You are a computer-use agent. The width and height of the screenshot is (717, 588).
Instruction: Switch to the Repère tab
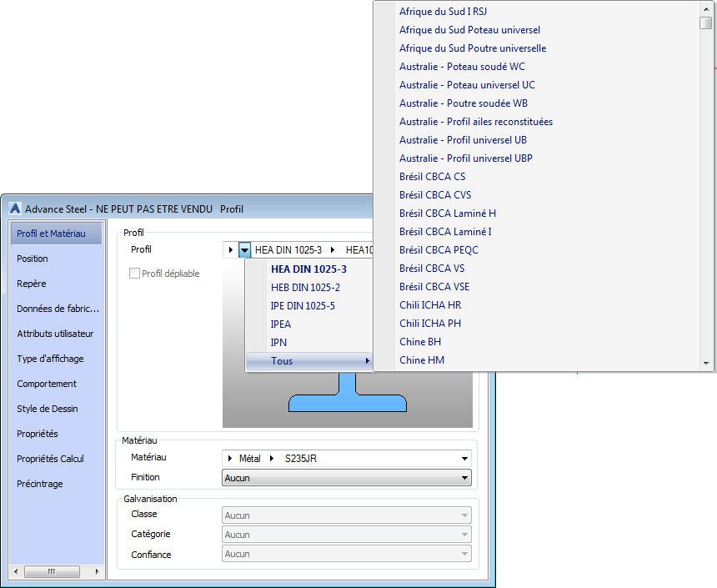pyautogui.click(x=32, y=284)
